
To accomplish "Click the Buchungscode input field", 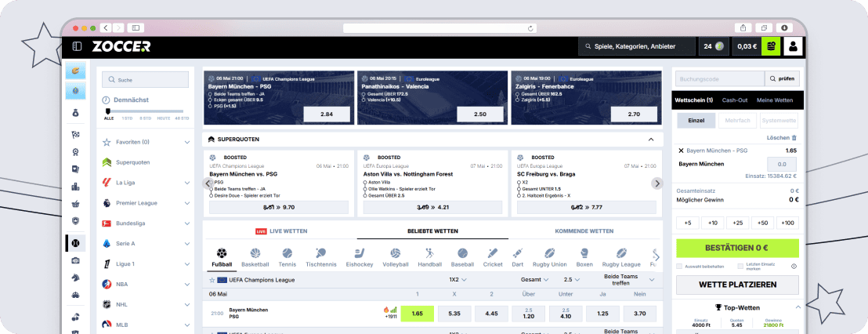I will pos(720,79).
